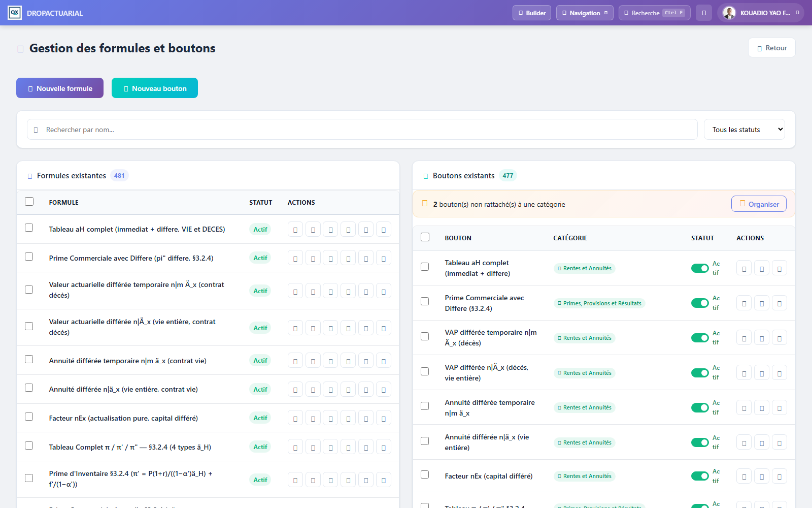Select the checkbox for Facteur nEx formula row

click(x=29, y=417)
